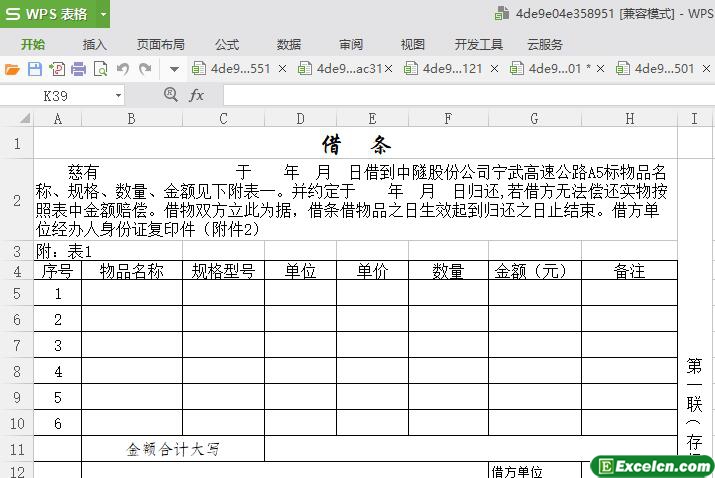Switch to document tab 4de9...501
This screenshot has width=715, height=478.
point(656,69)
